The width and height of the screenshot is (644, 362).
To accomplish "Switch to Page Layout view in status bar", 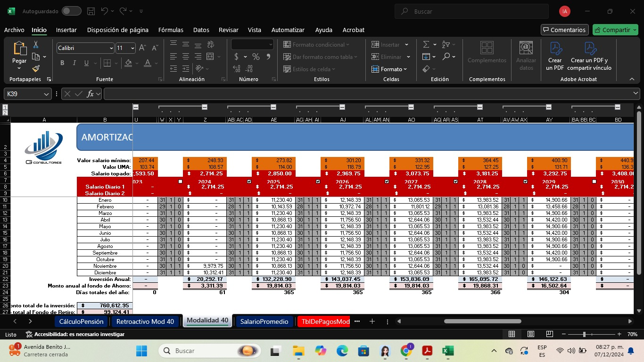I will click(531, 334).
